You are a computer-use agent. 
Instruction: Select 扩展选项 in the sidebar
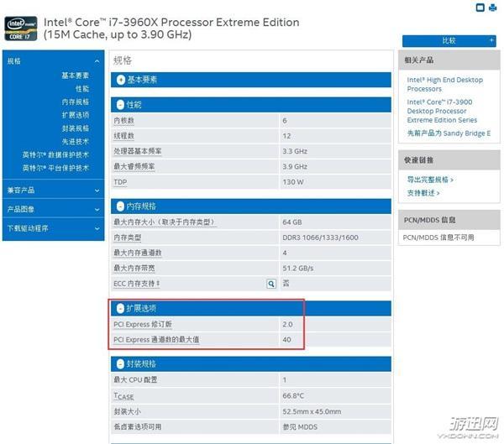click(76, 115)
